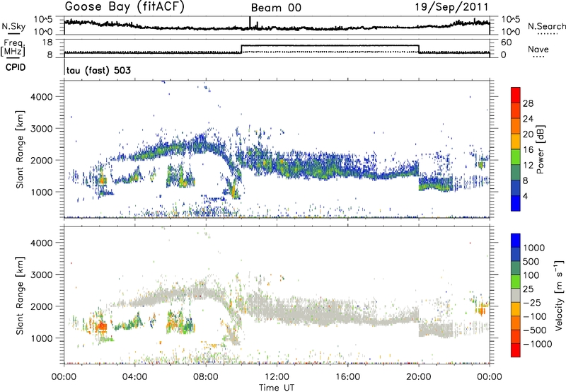Screen dimensions: 566x392
Task: Click the 100 tick on Velocity colorbar
Action: coord(531,275)
